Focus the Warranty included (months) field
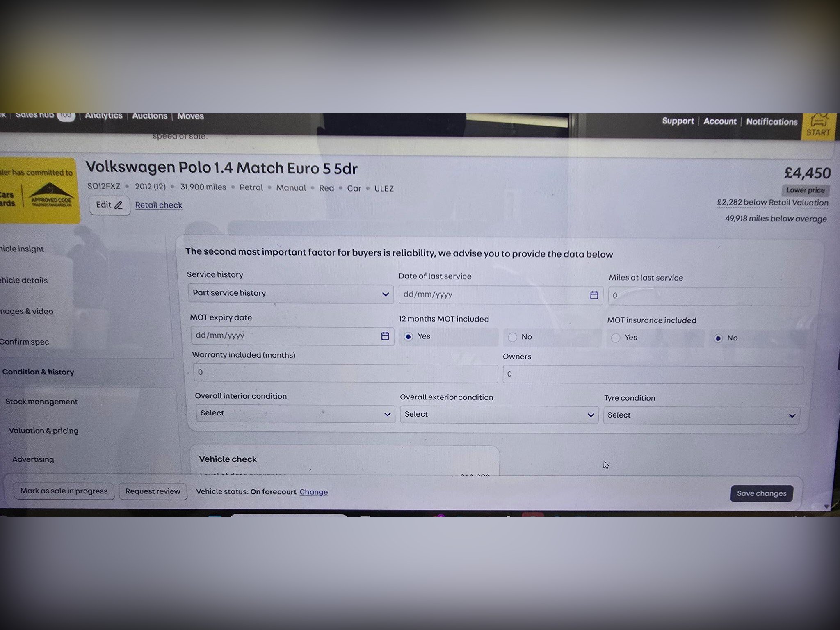Screen dimensions: 840x630 [x=345, y=373]
